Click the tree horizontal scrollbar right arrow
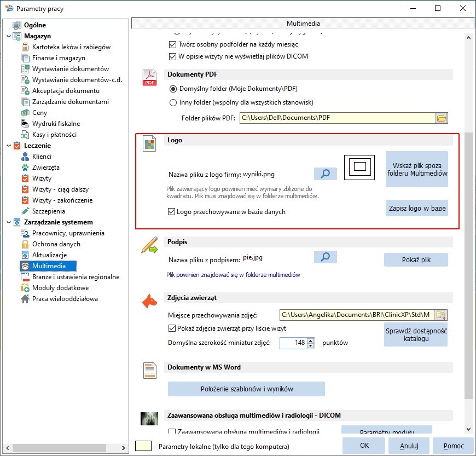 point(123,448)
